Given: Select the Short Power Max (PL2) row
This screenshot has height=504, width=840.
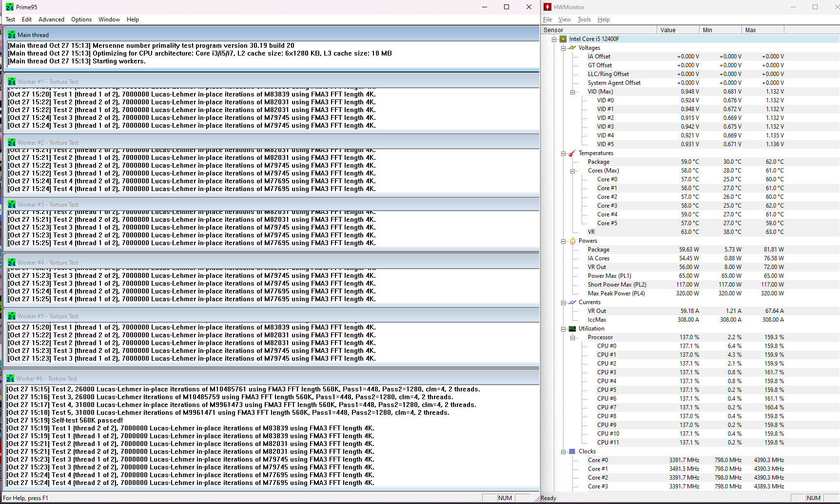Looking at the screenshot, I should (x=685, y=285).
